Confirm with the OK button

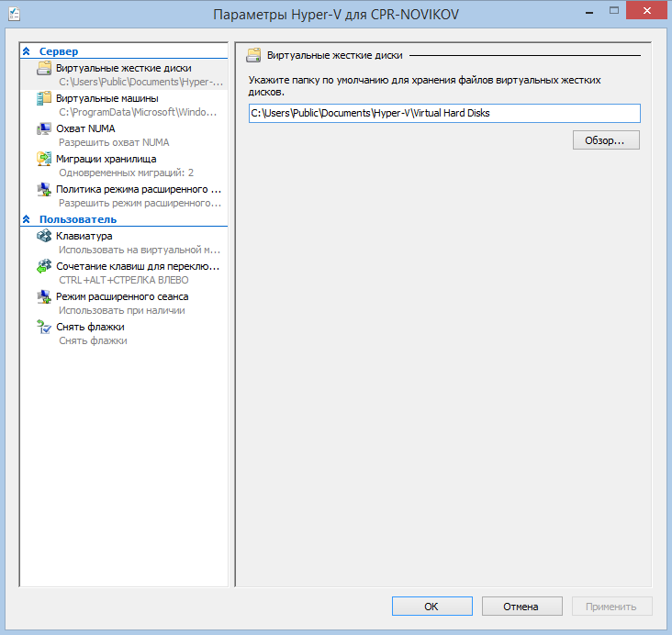click(431, 607)
